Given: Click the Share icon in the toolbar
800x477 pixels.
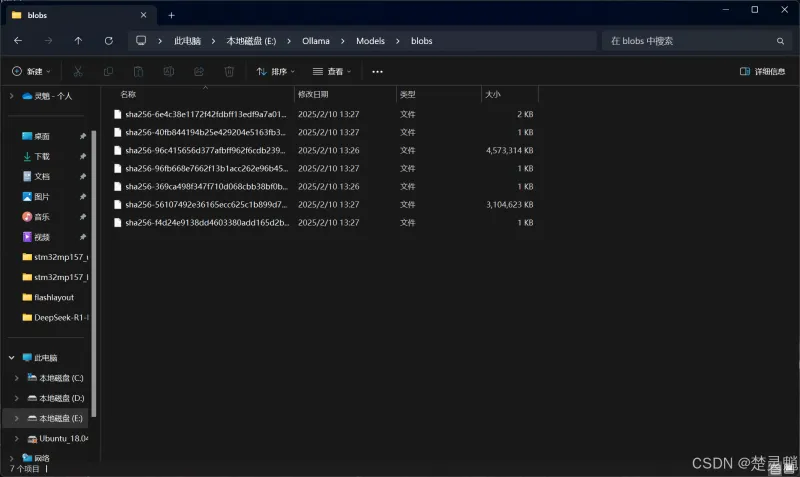Looking at the screenshot, I should (199, 71).
